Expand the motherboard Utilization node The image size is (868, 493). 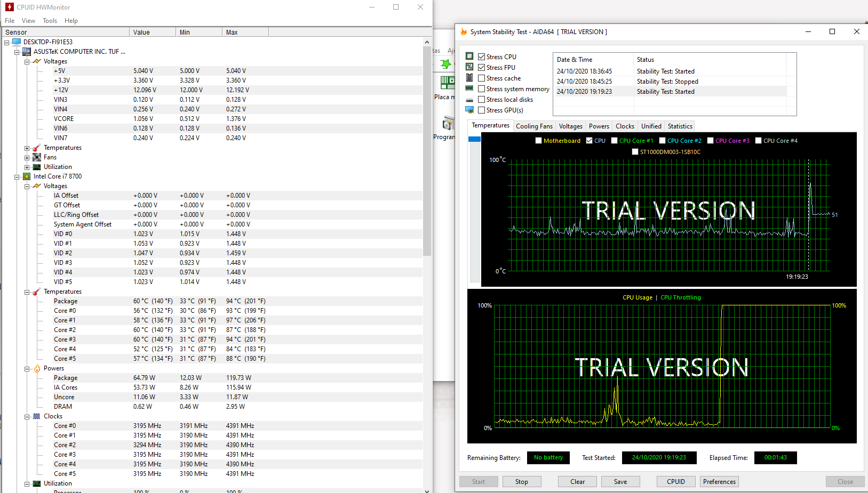(27, 167)
